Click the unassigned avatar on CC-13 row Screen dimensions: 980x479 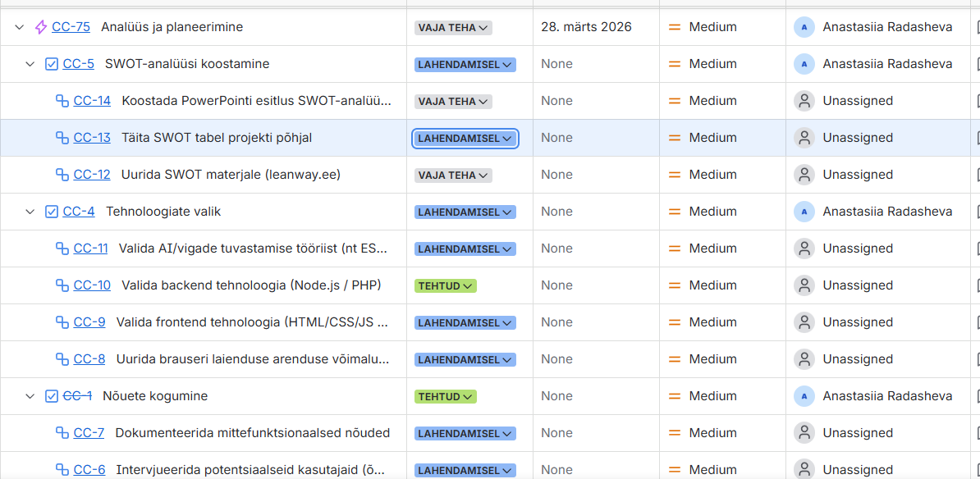804,138
